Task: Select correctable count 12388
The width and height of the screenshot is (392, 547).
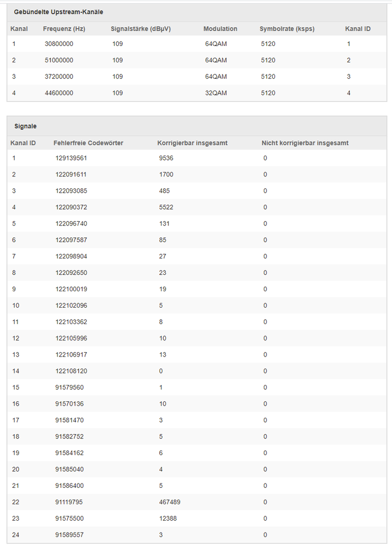Action: point(168,519)
